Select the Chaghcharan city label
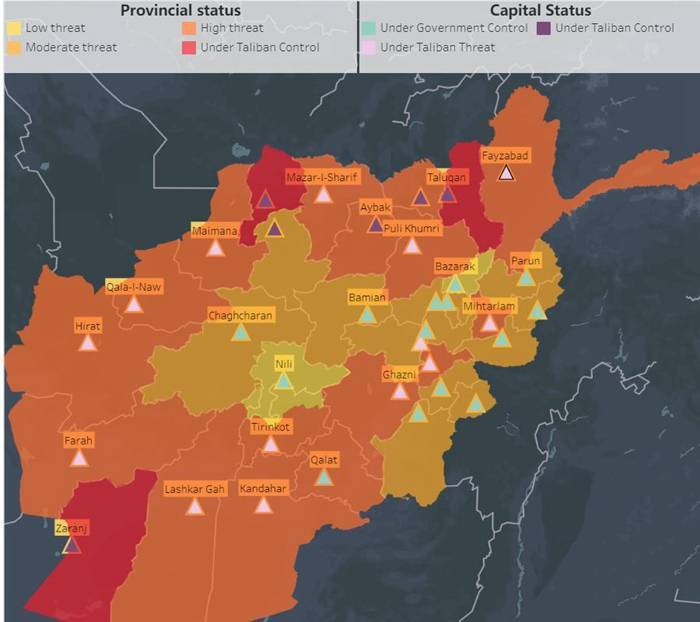Viewport: 700px width, 622px height. tap(240, 315)
